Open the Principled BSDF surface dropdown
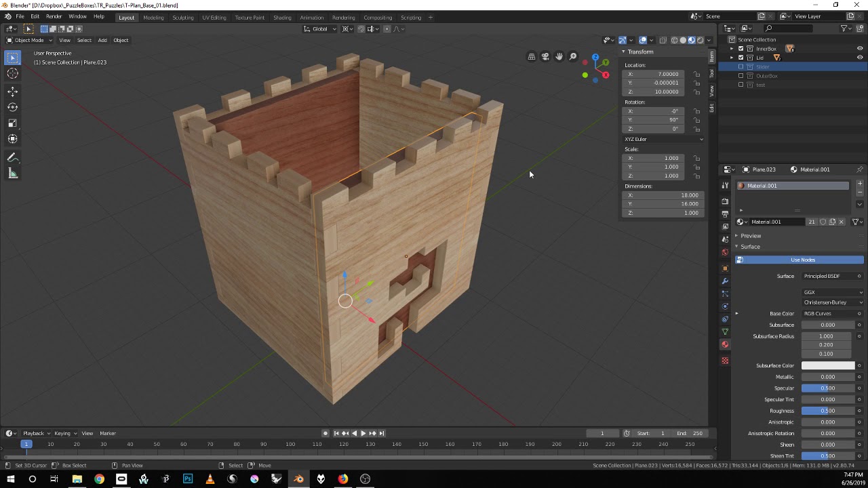 [832, 276]
